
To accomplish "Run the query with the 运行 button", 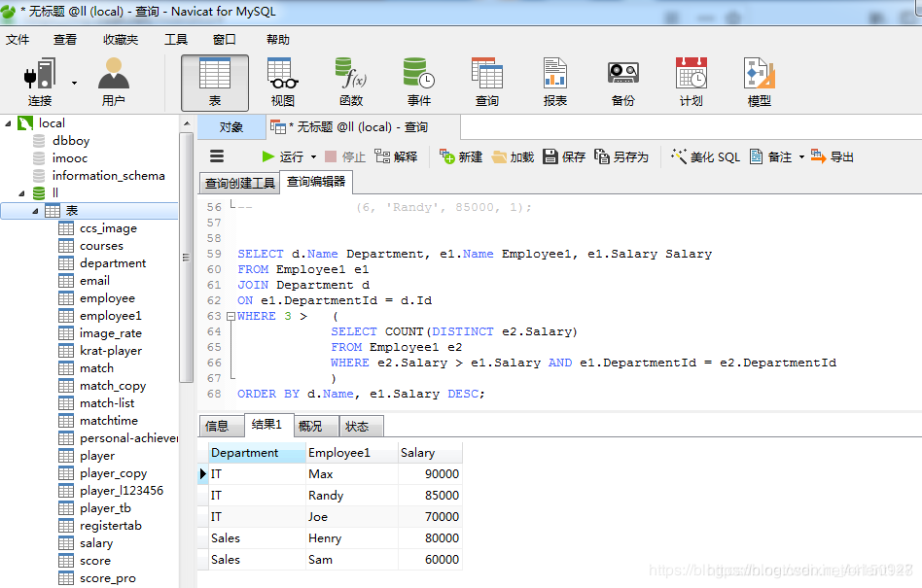I will point(282,156).
